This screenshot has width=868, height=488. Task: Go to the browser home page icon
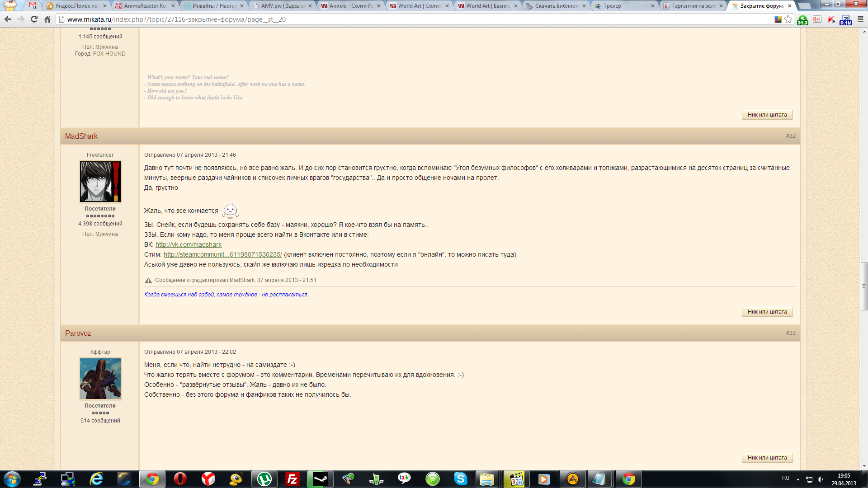click(47, 19)
